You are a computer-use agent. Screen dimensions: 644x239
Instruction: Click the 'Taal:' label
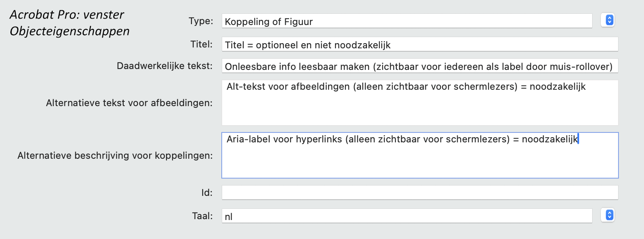tap(203, 216)
